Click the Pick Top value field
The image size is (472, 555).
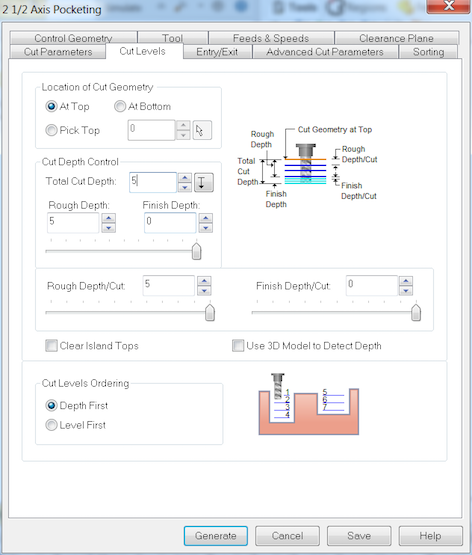(x=151, y=130)
